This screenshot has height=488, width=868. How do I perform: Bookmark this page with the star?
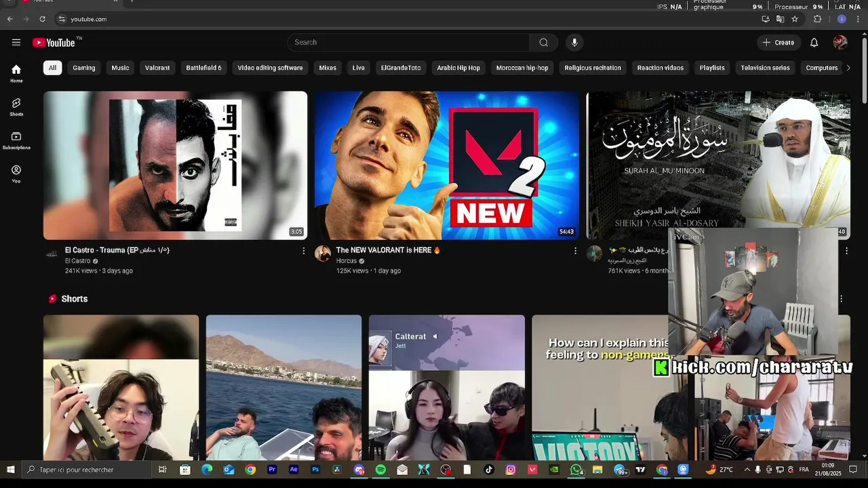pyautogui.click(x=795, y=19)
